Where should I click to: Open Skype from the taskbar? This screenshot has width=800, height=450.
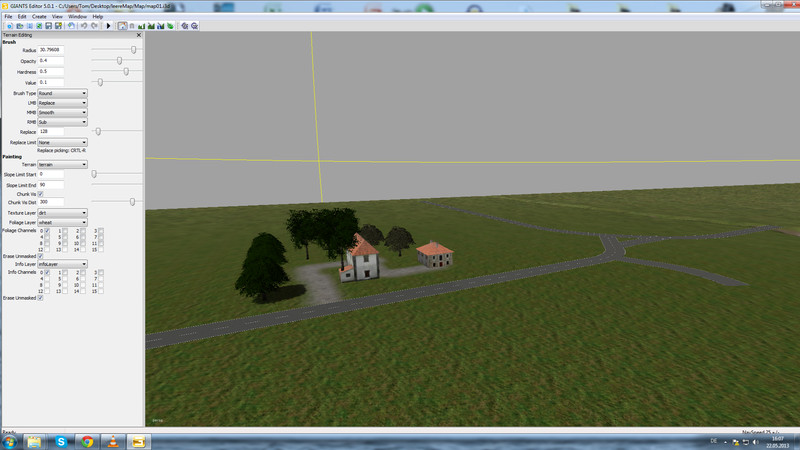pyautogui.click(x=61, y=442)
